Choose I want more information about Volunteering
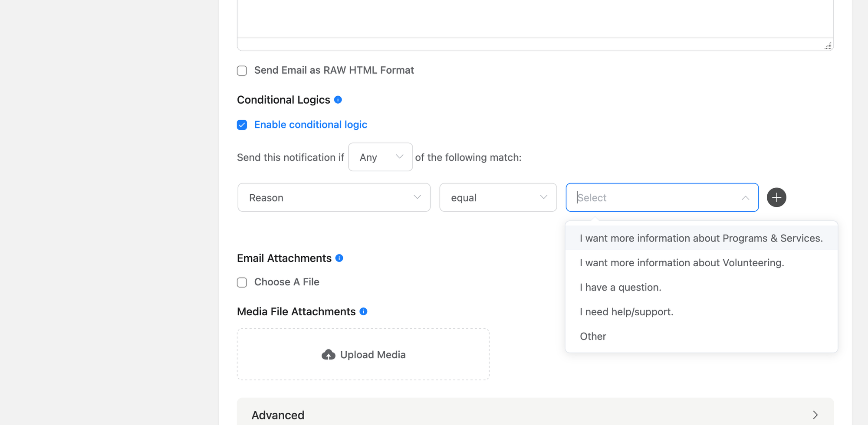 (682, 262)
